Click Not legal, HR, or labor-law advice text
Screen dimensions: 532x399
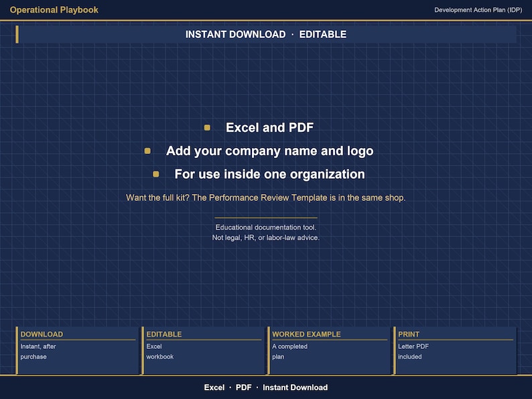coord(265,238)
